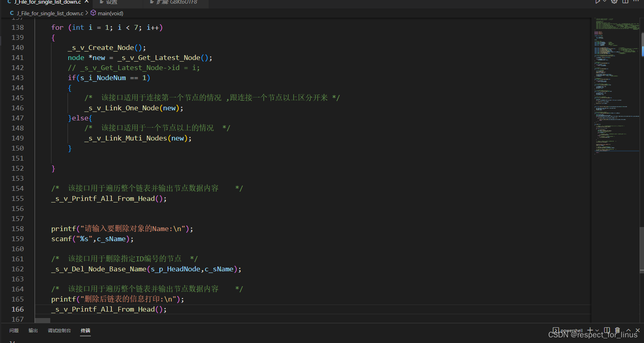
Task: Click the commented line 142 code
Action: (x=134, y=68)
